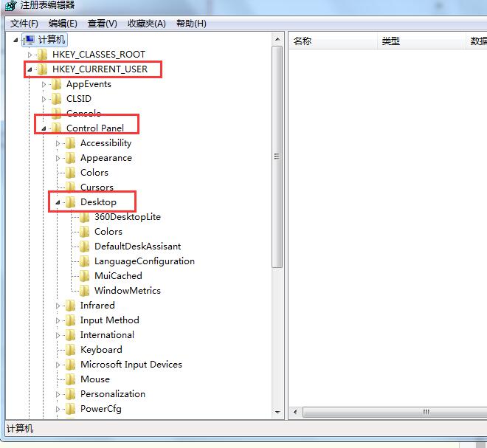This screenshot has width=487, height=448.
Task: Click the LanguageConfiguration folder icon
Action: click(x=84, y=261)
